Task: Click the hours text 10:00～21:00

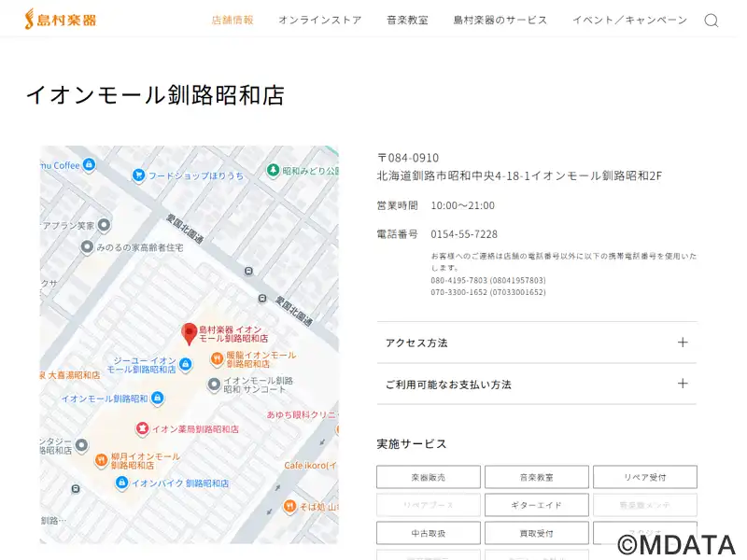Action: 462,205
